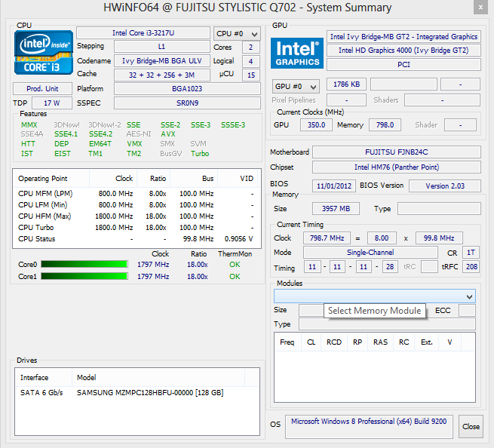
Task: Expand the memory Modules dropdown
Action: [x=375, y=296]
